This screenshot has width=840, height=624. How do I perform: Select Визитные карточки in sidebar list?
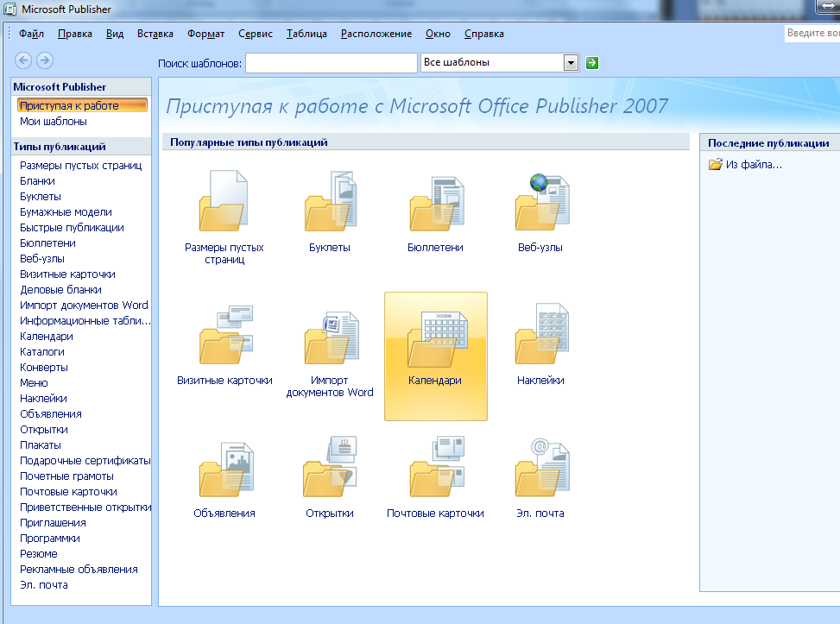tap(67, 274)
